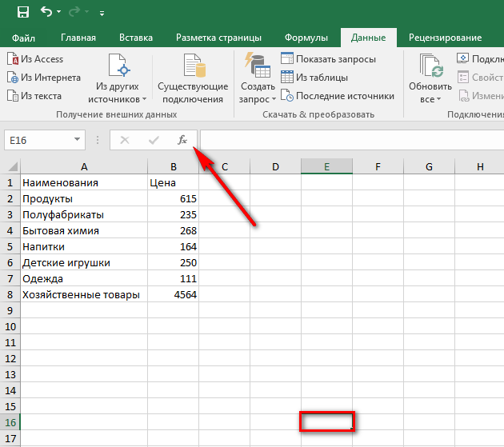Switch to the Формулы ribbon tab
Image resolution: width=504 pixels, height=447 pixels.
[x=306, y=38]
